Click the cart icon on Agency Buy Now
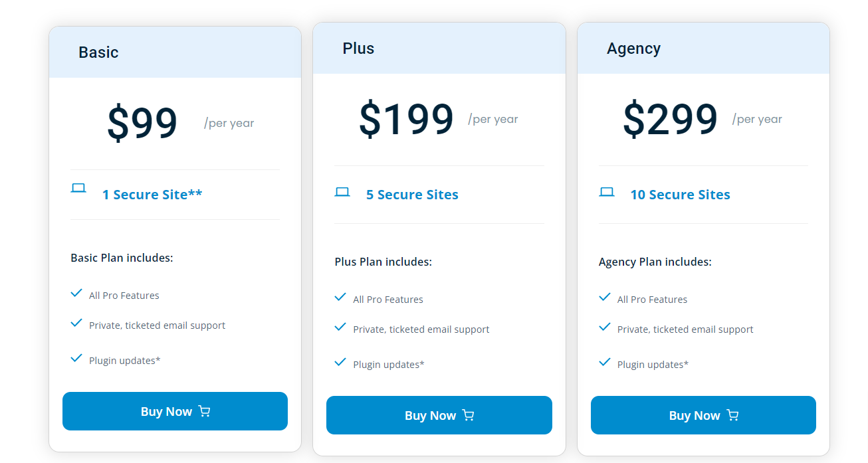The image size is (868, 463). 732,415
